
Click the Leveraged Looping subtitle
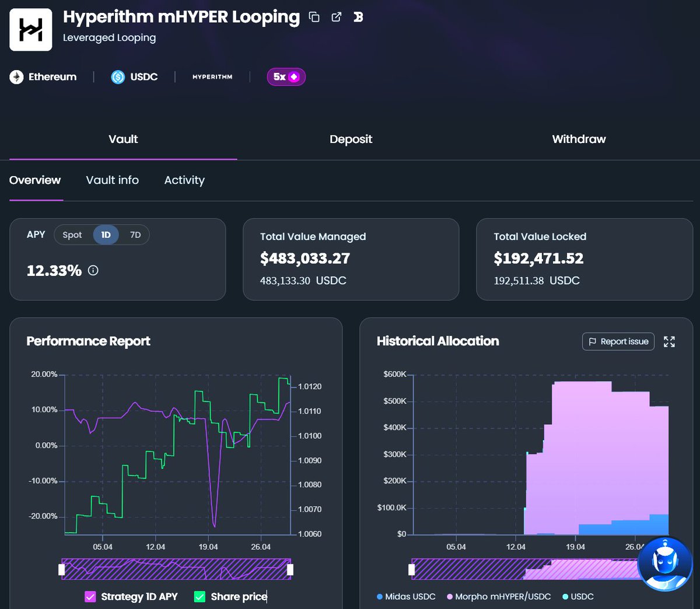pyautogui.click(x=110, y=37)
